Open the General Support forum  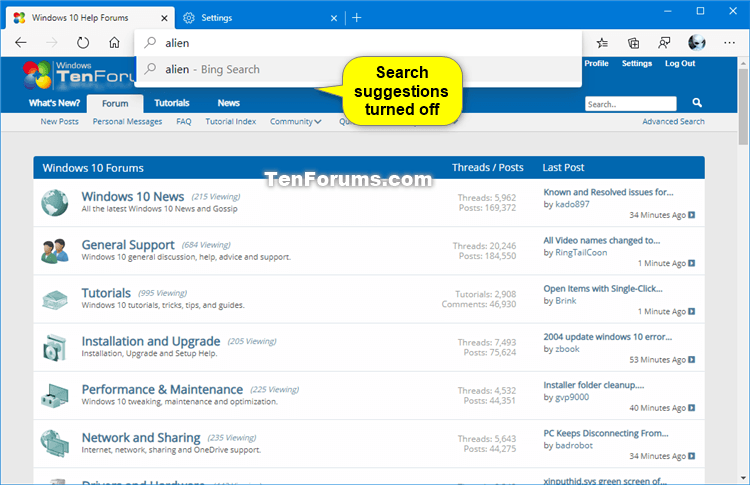click(x=128, y=245)
